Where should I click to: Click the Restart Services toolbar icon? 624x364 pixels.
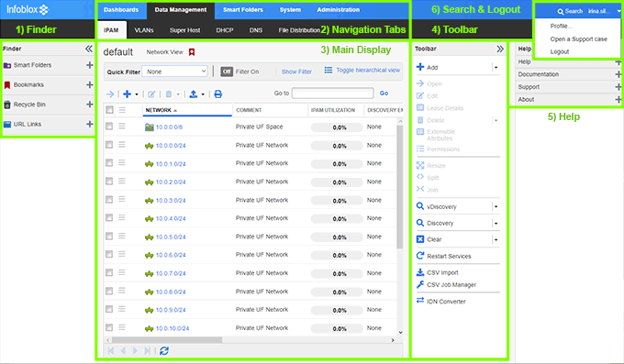point(420,256)
